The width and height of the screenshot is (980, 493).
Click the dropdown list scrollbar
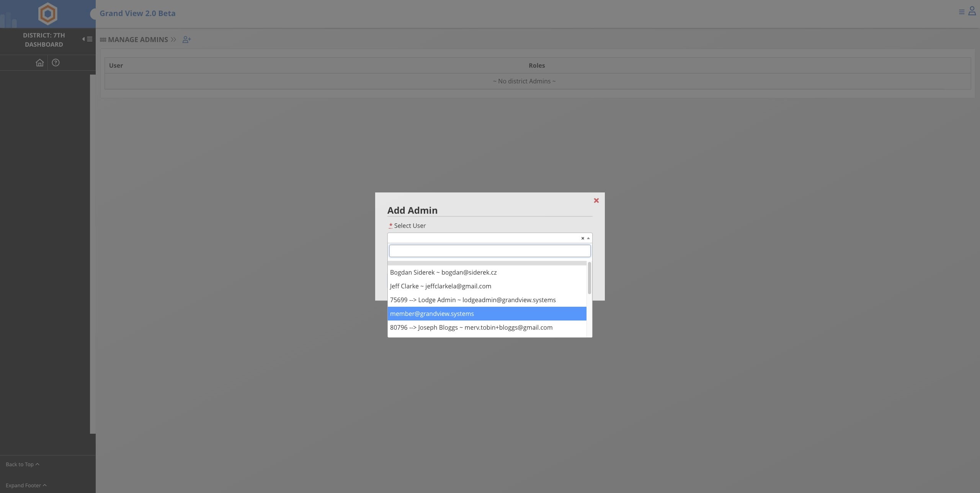click(x=590, y=278)
